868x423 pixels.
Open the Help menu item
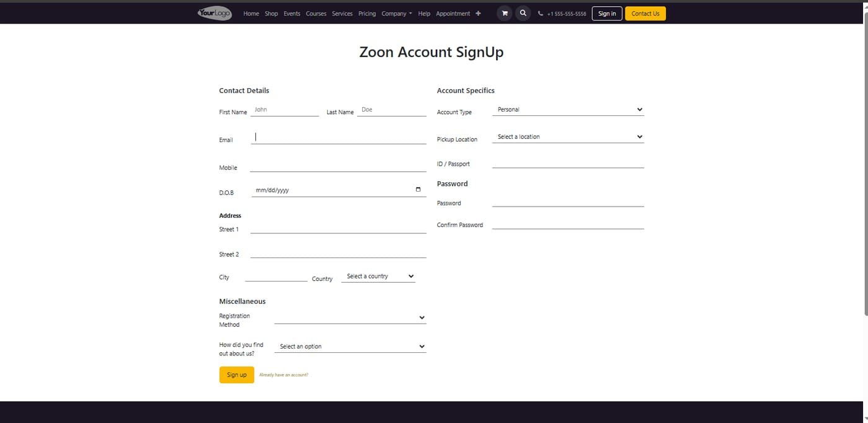pyautogui.click(x=424, y=14)
